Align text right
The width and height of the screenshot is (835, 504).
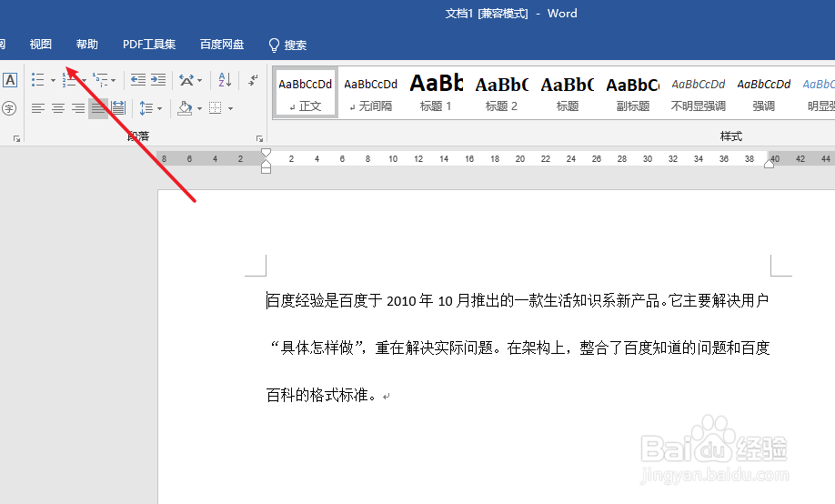click(78, 108)
